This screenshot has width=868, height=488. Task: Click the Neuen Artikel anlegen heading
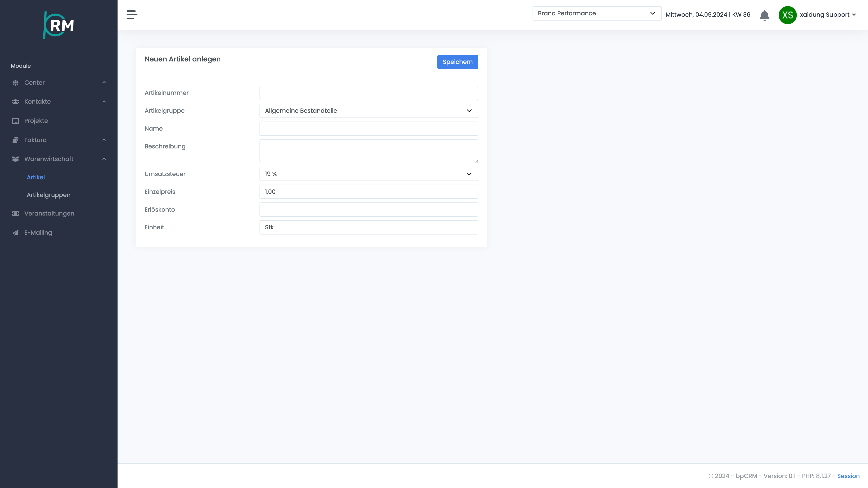coord(183,59)
